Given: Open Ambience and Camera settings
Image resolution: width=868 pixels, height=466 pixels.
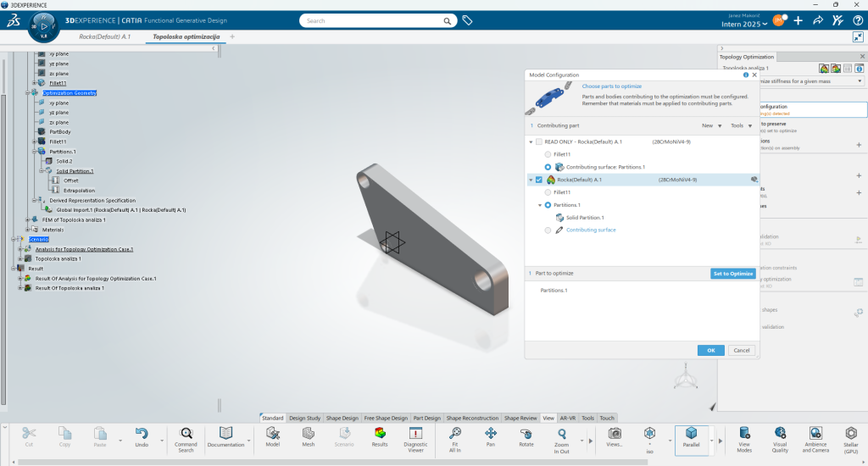Looking at the screenshot, I should click(815, 440).
